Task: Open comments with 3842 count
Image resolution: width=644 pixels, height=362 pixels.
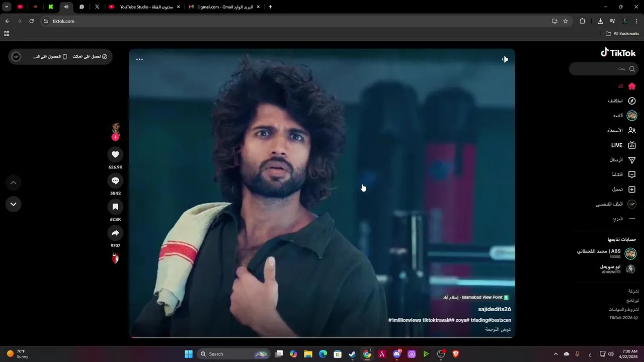Action: (x=115, y=180)
